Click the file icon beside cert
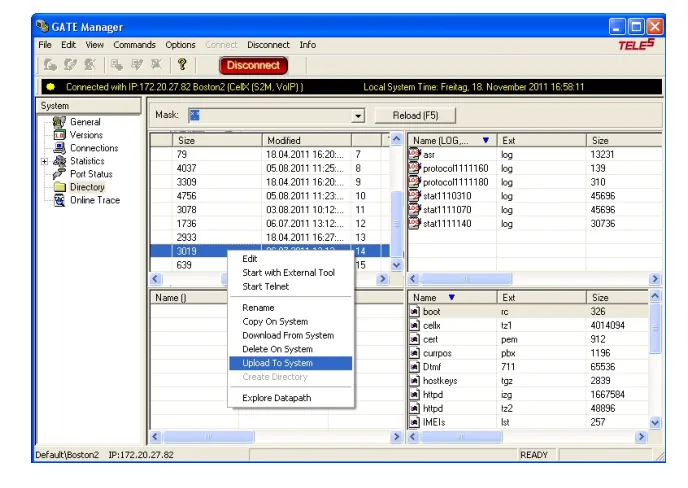The width and height of the screenshot is (688, 488). [415, 339]
